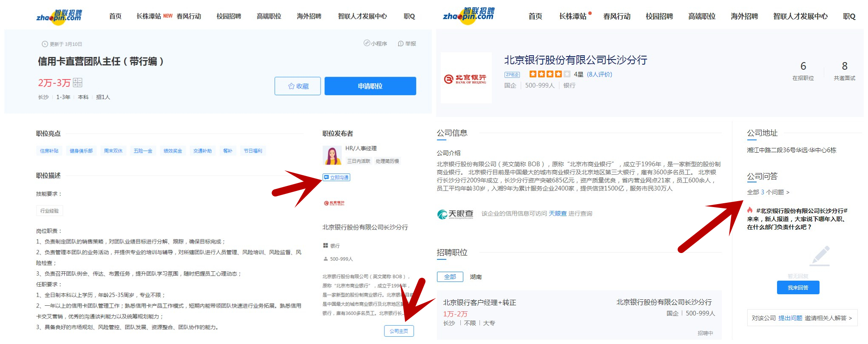Viewport: 868px width, 344px height.
Task: Open the (8人评价) reviews link
Action: 599,74
